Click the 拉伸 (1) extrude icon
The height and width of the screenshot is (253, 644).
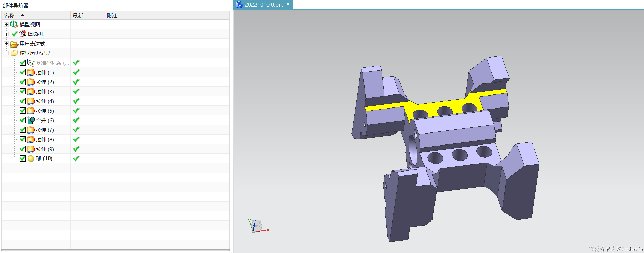(31, 72)
